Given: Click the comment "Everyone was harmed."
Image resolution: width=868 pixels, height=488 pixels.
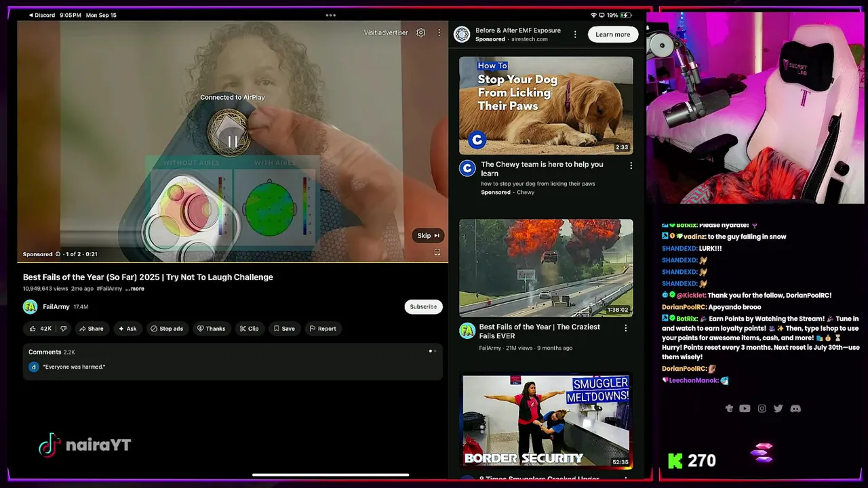Looking at the screenshot, I should 74,367.
